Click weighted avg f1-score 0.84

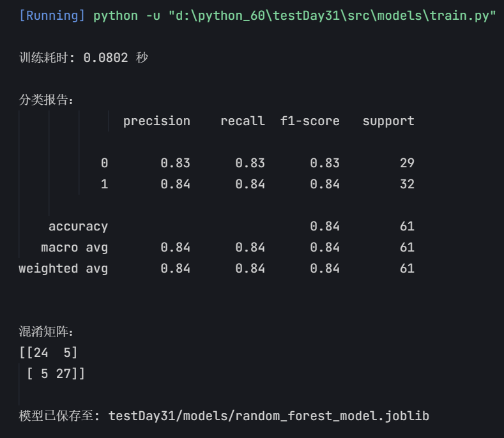tap(325, 268)
